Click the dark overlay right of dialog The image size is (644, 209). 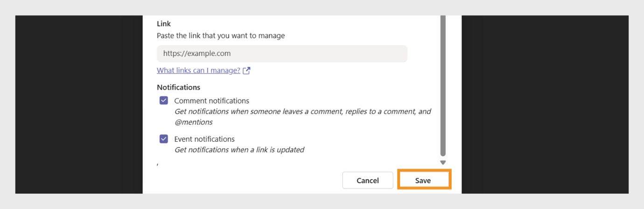point(545,104)
